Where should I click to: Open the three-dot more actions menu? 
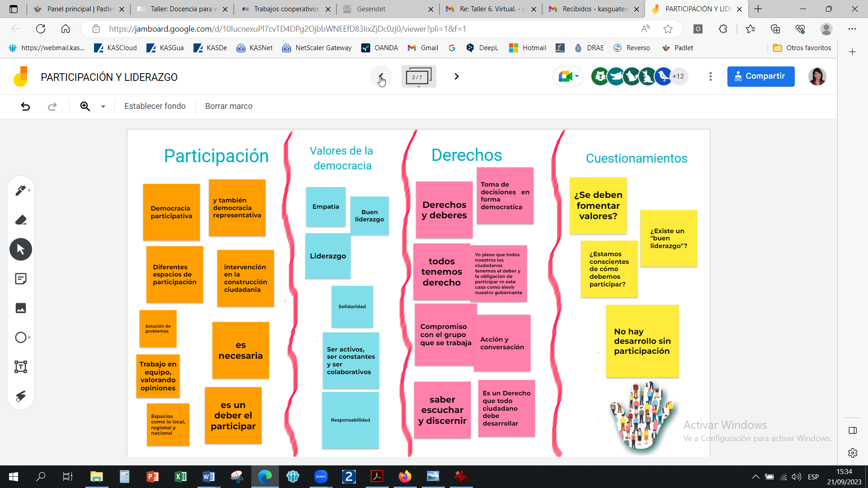coord(711,76)
